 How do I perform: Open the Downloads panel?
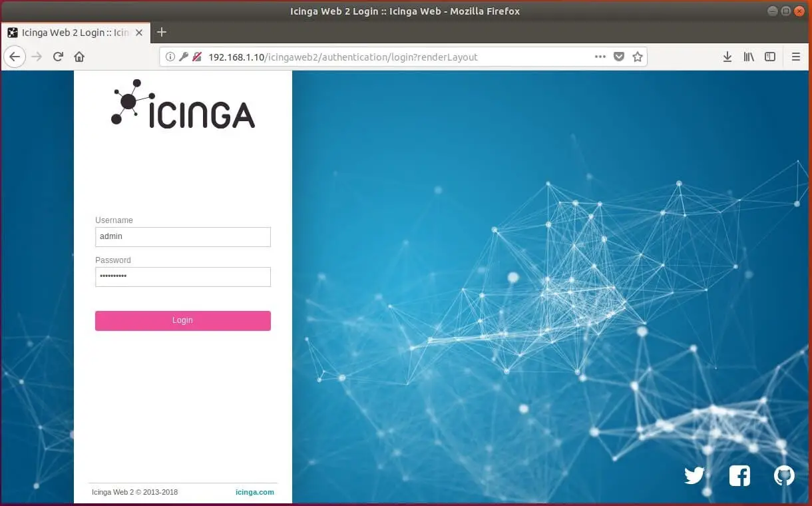[x=727, y=57]
